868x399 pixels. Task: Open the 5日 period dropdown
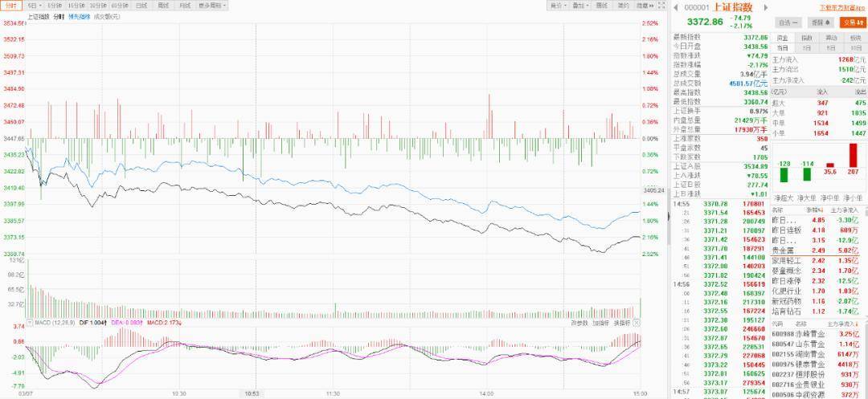click(x=34, y=6)
